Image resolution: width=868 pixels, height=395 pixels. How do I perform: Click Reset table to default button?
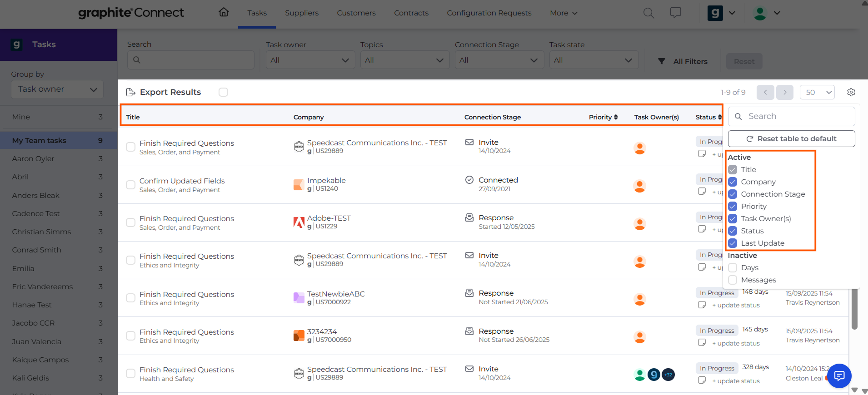coord(791,138)
